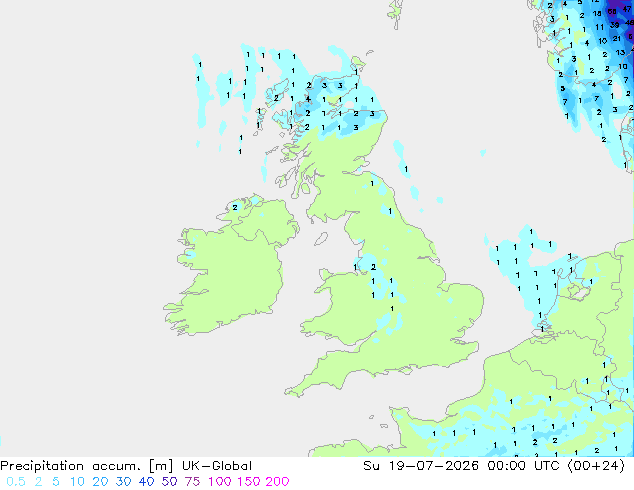Click the 30 legend value
This screenshot has height=490, width=634.
[x=123, y=482]
